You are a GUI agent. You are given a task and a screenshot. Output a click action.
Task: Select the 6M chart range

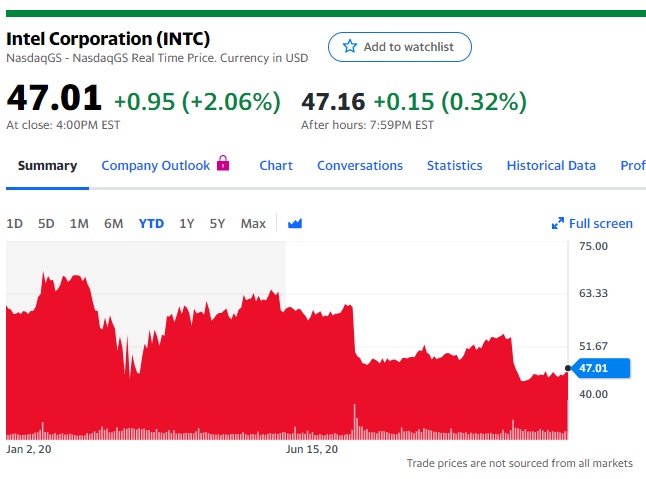114,224
